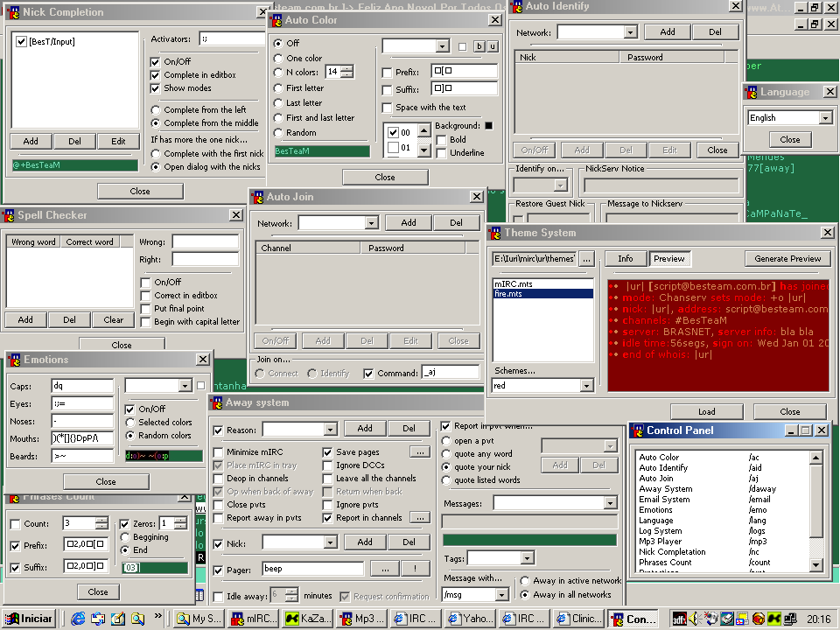
Task: Click Del button beside Auto Join Network
Action: (456, 223)
